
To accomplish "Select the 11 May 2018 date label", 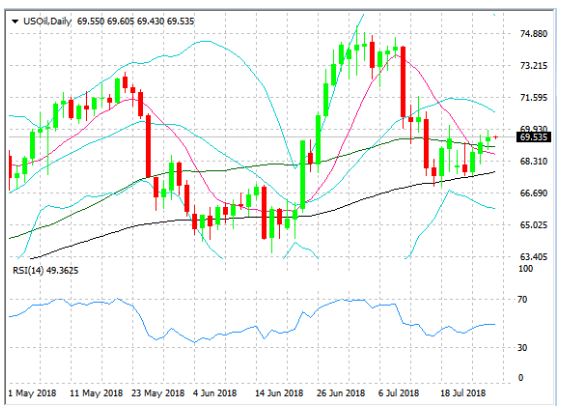I will pos(96,393).
